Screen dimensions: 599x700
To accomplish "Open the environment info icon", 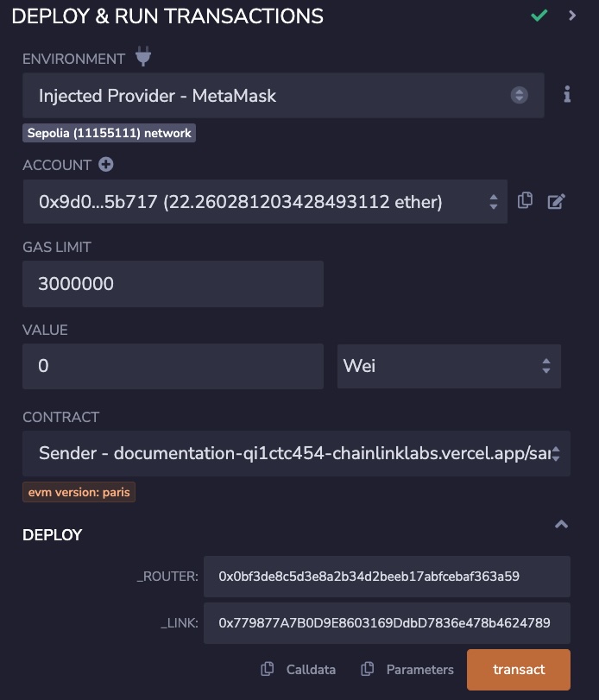I will (567, 95).
